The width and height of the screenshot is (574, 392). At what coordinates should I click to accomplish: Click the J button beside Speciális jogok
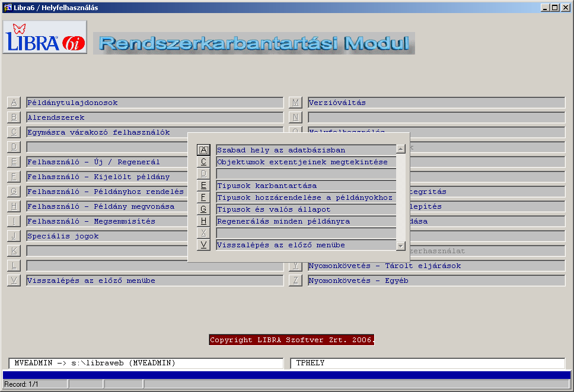14,236
